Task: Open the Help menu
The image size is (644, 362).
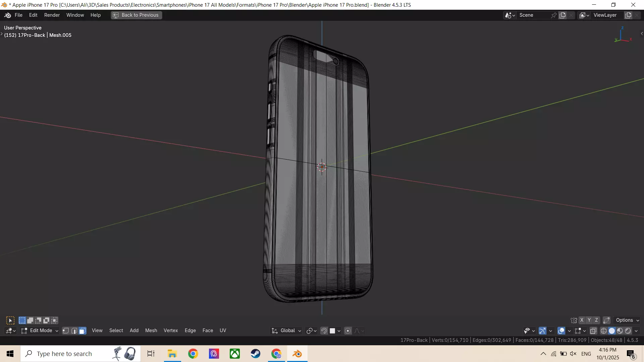Action: [96, 15]
